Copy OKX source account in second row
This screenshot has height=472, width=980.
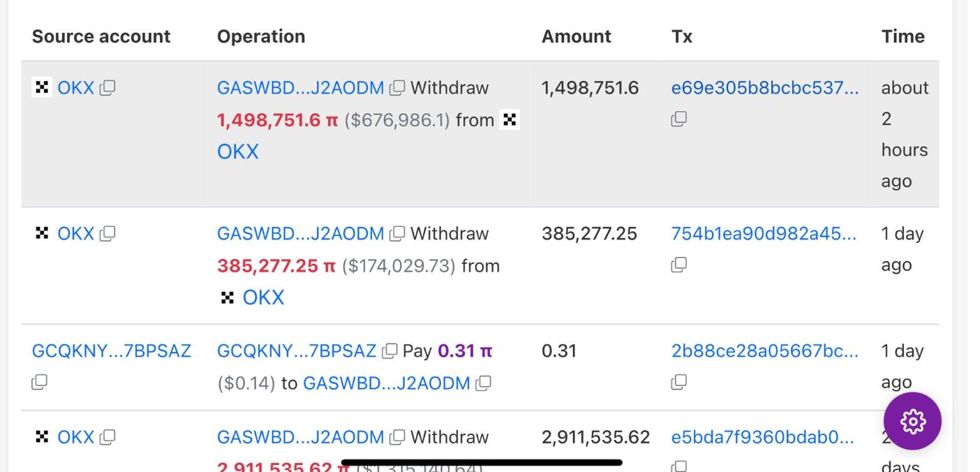coord(107,233)
